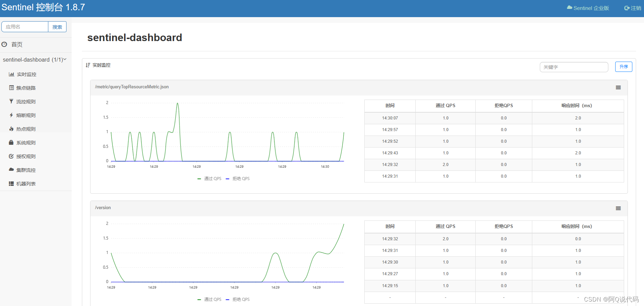Click 拒绝QPS header in queryTopResourceMetric table
Viewport: 644px width, 306px height.
[x=504, y=106]
